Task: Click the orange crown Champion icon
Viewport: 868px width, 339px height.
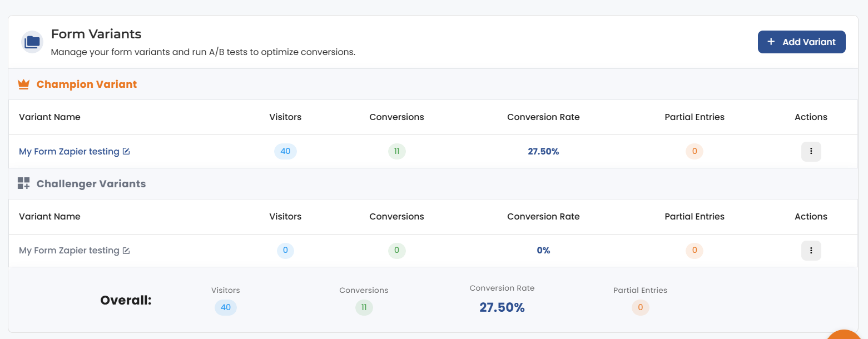Action: pos(23,84)
